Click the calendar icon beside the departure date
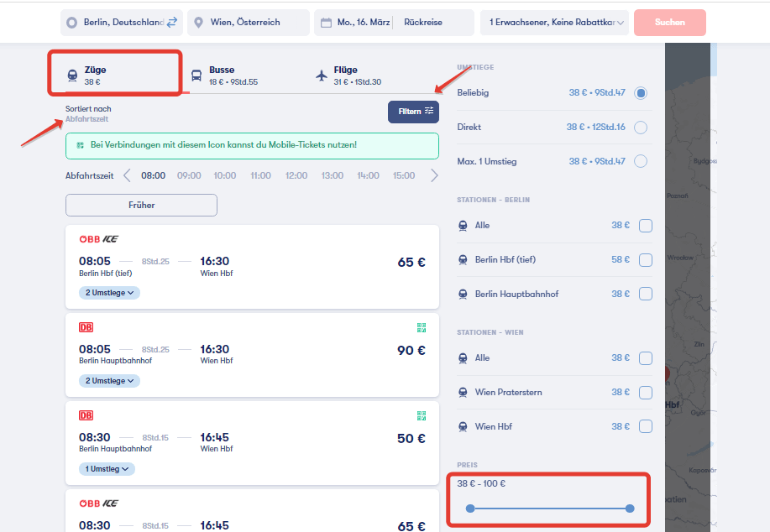 point(326,23)
